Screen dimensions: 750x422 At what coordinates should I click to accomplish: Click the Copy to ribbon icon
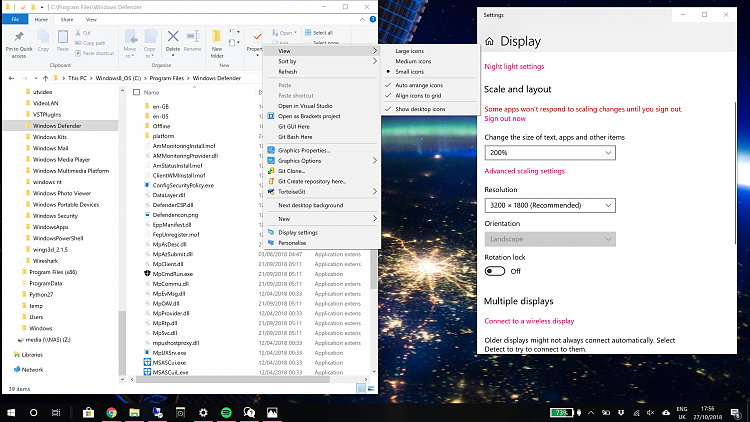click(150, 37)
